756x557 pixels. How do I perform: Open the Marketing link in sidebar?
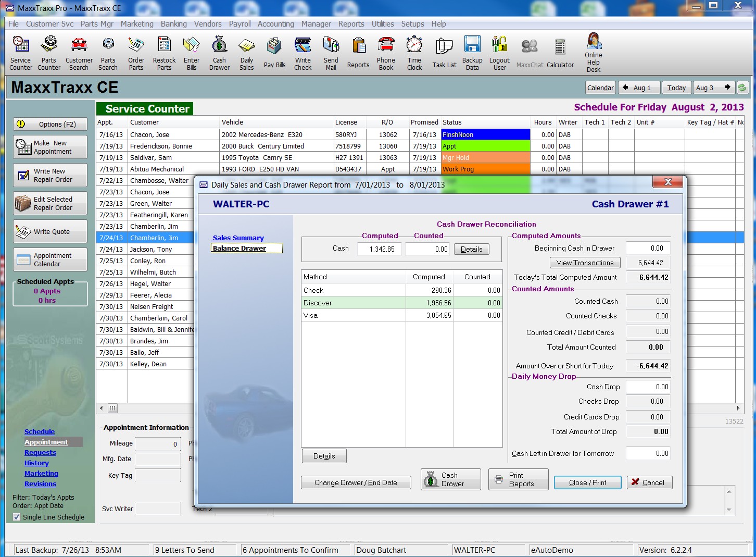click(x=41, y=473)
